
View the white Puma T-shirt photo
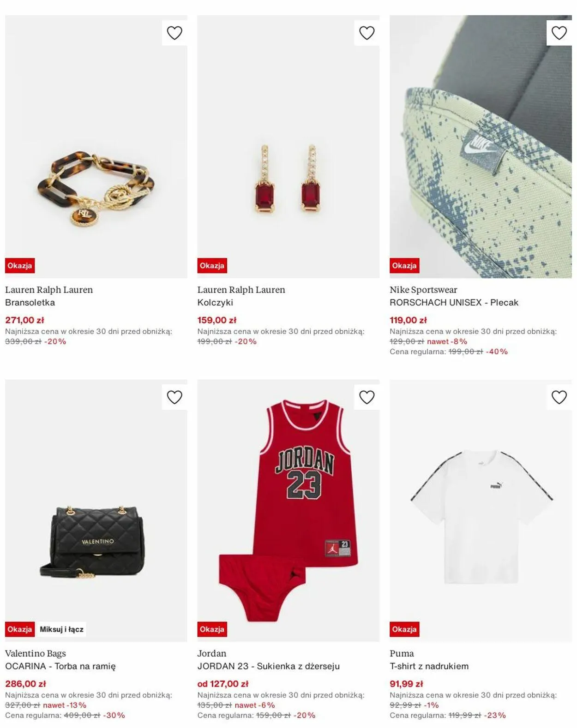coord(481,510)
